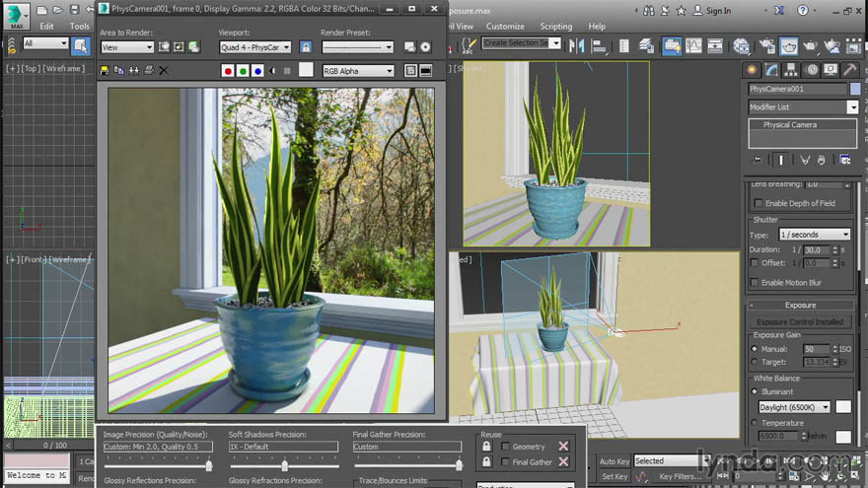The image size is (868, 488).
Task: Click the Set Key button
Action: (x=615, y=476)
